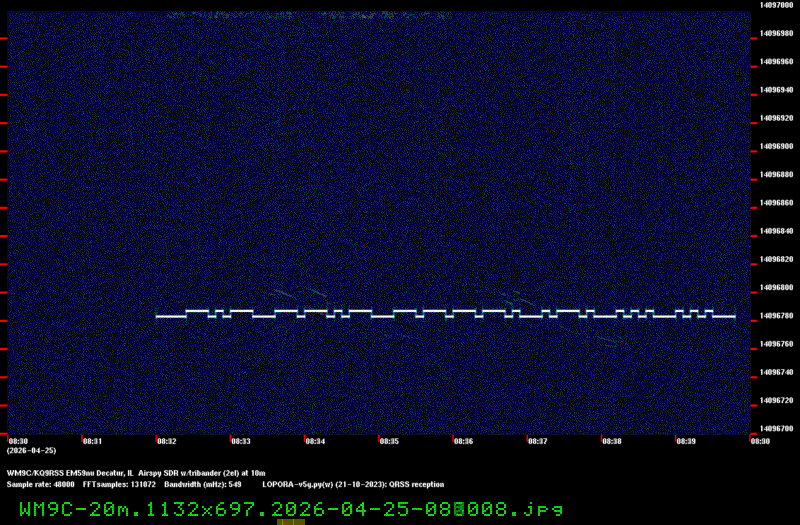Click the 08:38 time axis label
This screenshot has height=525, width=800.
pos(612,441)
